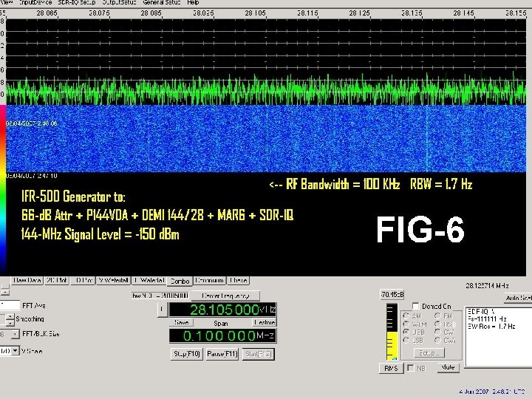
Task: Open the Help menu
Action: [193, 2]
